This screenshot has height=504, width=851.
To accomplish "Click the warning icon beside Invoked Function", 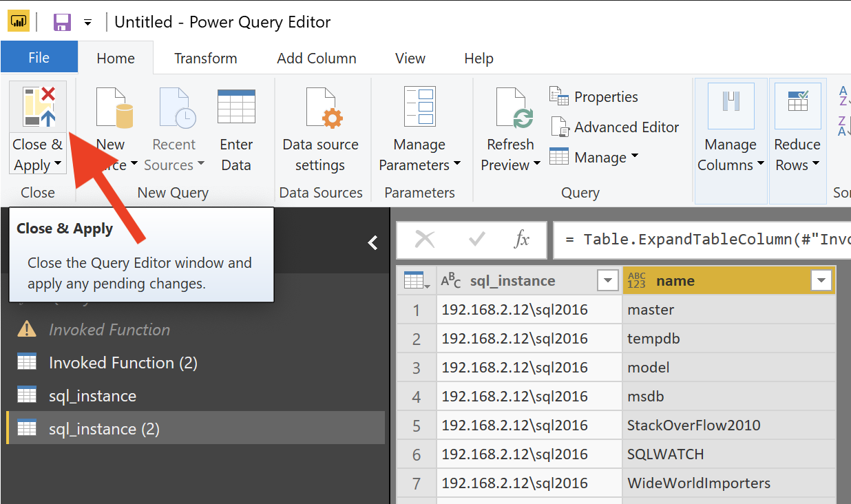I will (x=27, y=329).
